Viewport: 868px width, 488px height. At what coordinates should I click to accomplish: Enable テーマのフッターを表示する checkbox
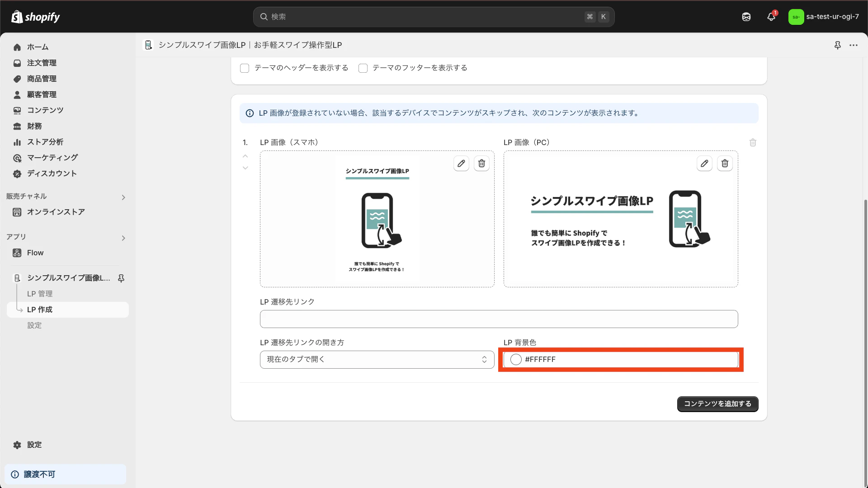pyautogui.click(x=363, y=68)
